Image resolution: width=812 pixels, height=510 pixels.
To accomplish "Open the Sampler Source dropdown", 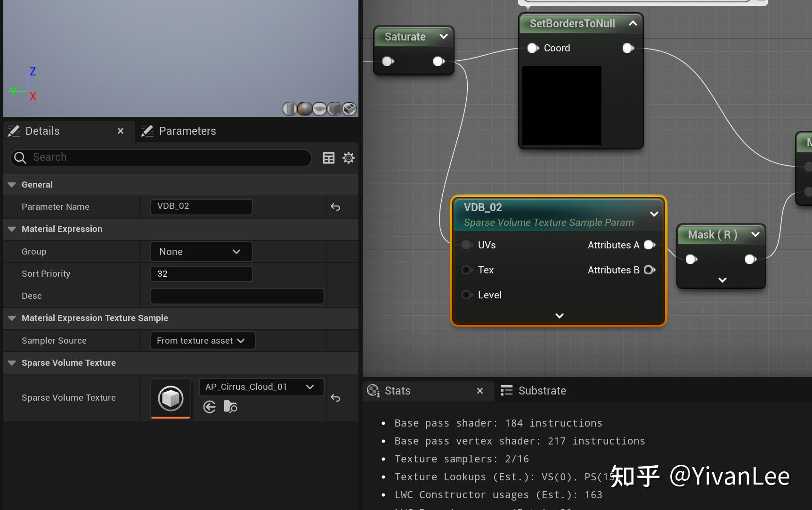I will (x=203, y=340).
